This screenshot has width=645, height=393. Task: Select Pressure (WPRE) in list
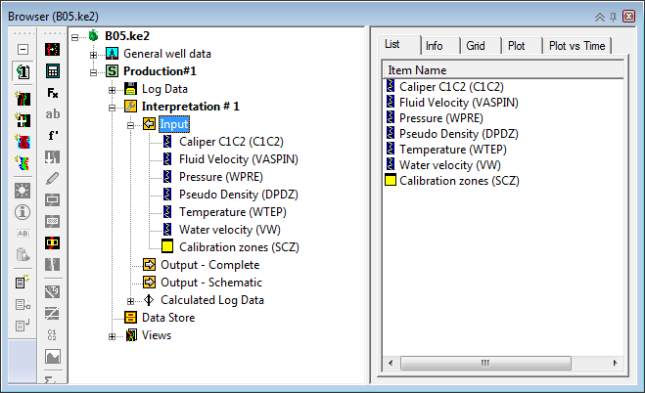coord(441,118)
